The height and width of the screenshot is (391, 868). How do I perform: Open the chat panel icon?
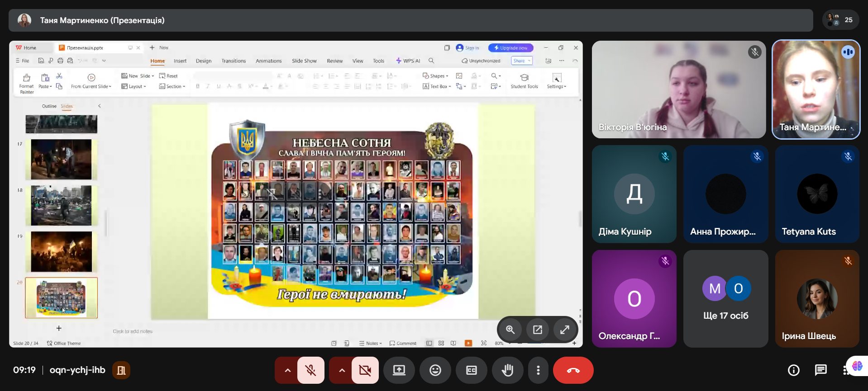click(x=820, y=370)
